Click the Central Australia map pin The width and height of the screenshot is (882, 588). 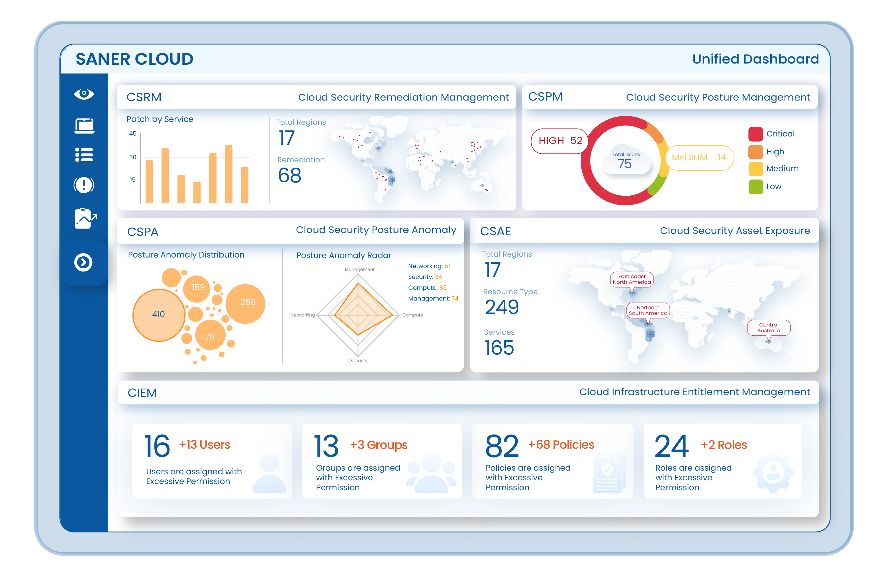coord(769,328)
